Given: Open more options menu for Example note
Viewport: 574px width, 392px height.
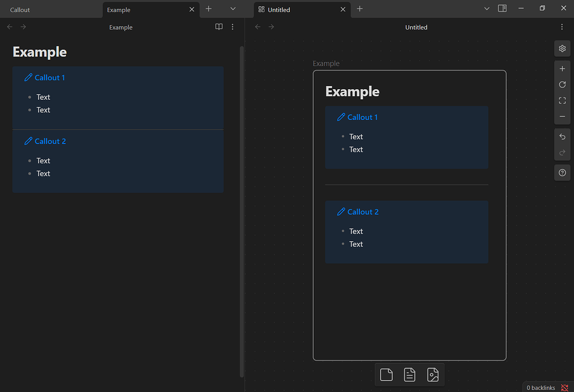Looking at the screenshot, I should [x=232, y=27].
